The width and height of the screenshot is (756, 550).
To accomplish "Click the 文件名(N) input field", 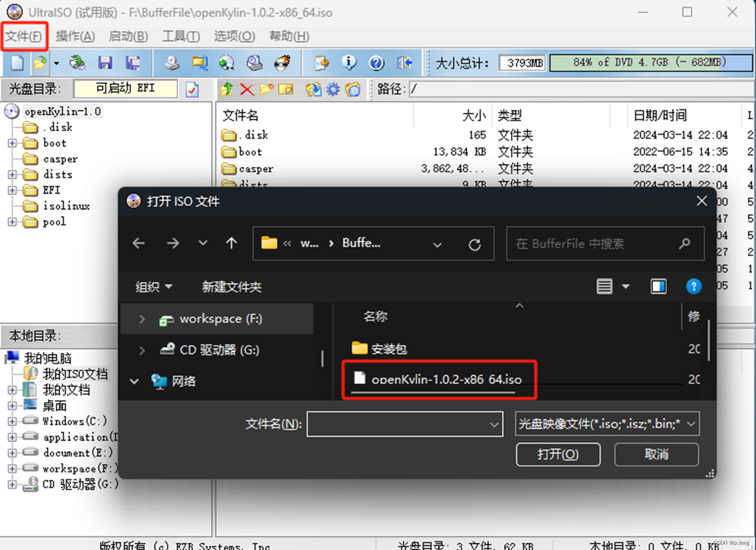I will point(405,424).
